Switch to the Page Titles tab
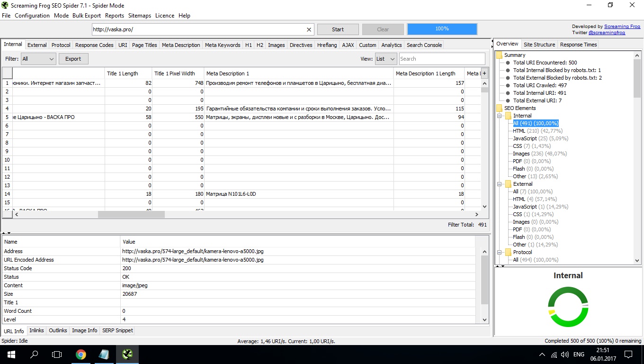 (144, 45)
